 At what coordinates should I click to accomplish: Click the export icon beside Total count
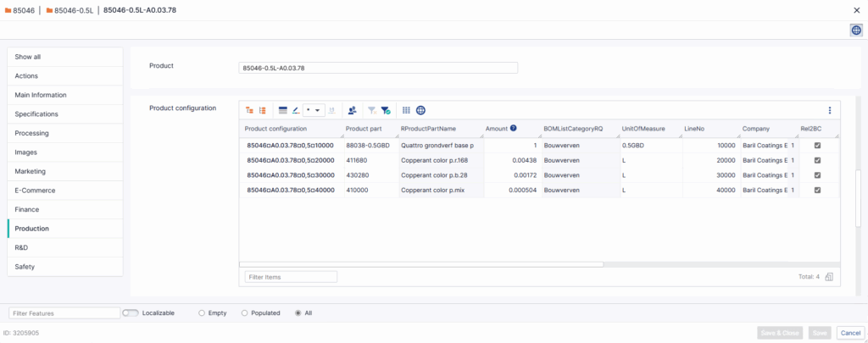pos(829,277)
